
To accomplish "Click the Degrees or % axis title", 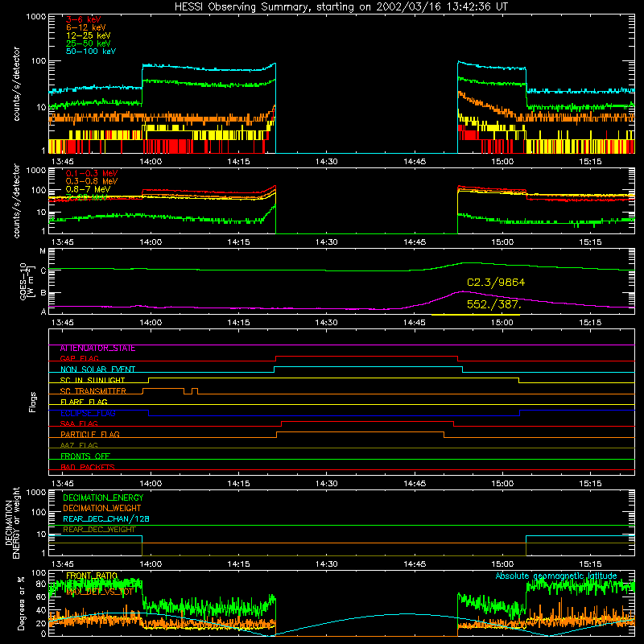I will pos(21,603).
